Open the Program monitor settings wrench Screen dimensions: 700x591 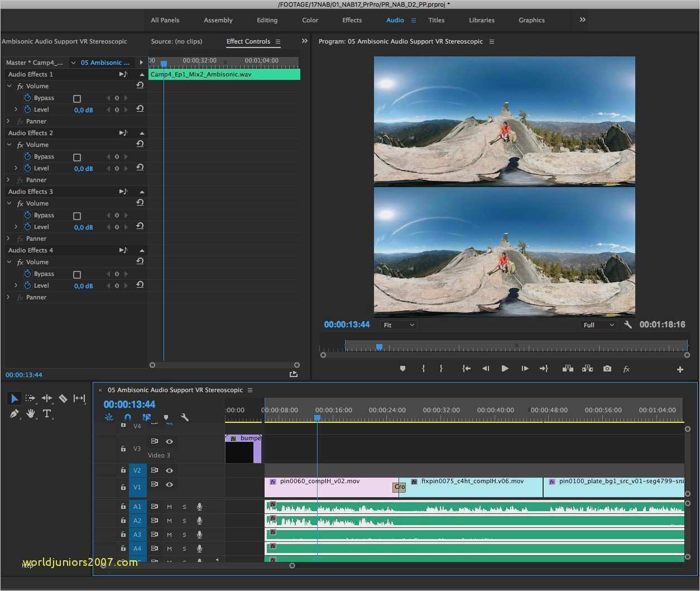628,325
